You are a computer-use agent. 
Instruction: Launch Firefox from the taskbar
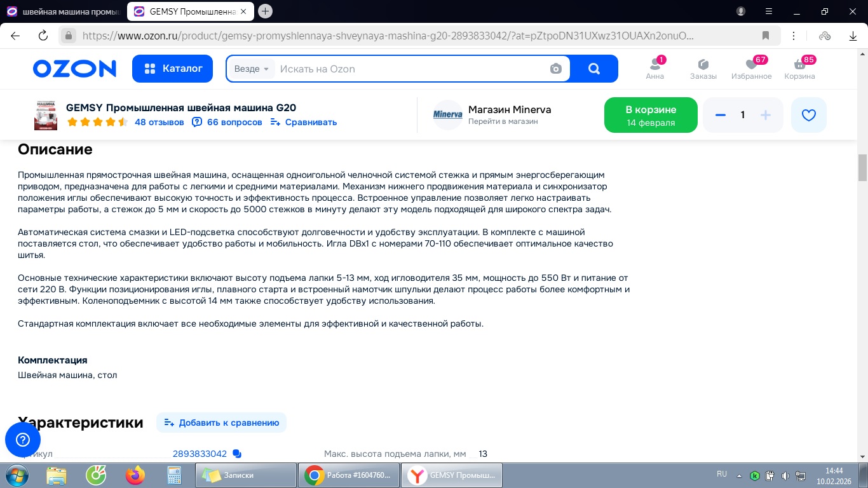click(135, 475)
